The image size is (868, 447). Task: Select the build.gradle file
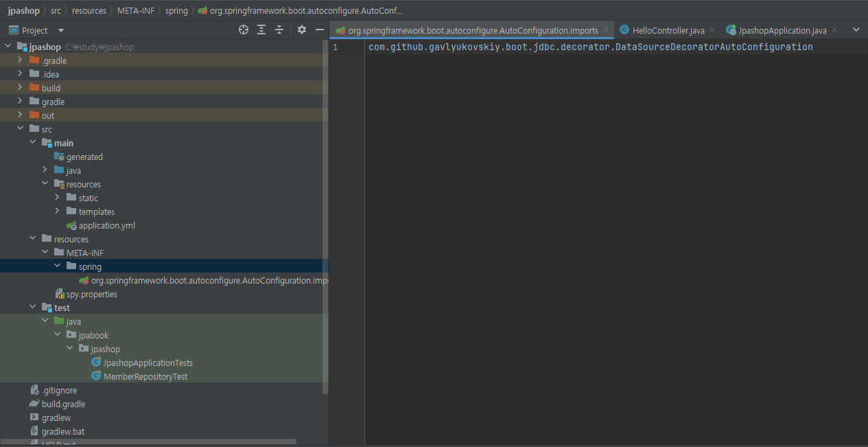coord(63,404)
